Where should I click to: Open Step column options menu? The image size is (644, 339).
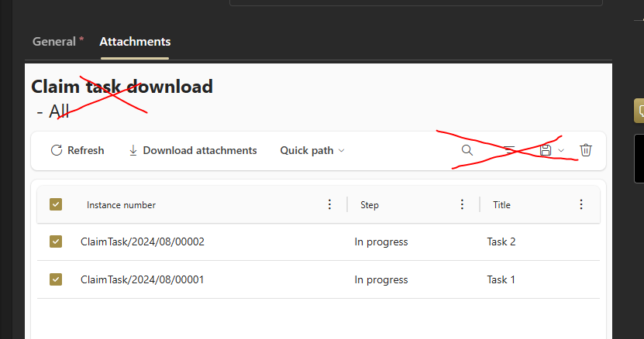click(462, 204)
